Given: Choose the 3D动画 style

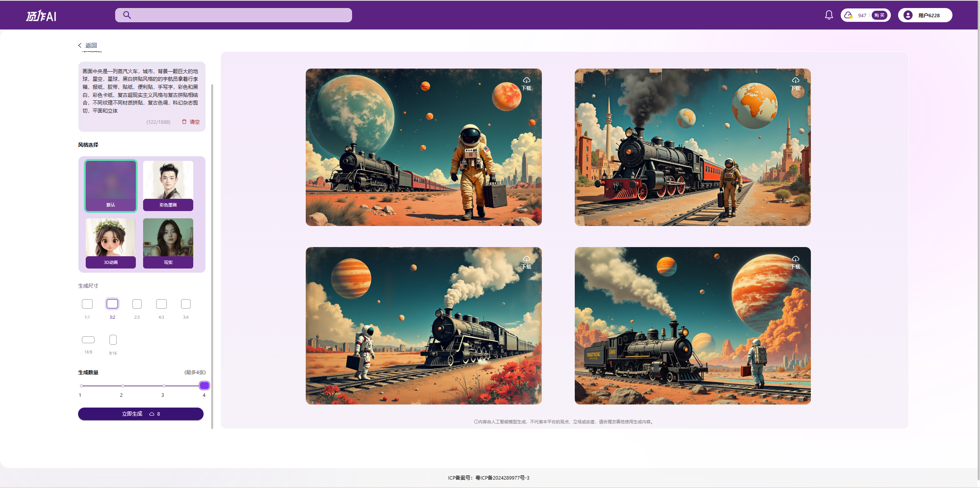Looking at the screenshot, I should click(111, 243).
